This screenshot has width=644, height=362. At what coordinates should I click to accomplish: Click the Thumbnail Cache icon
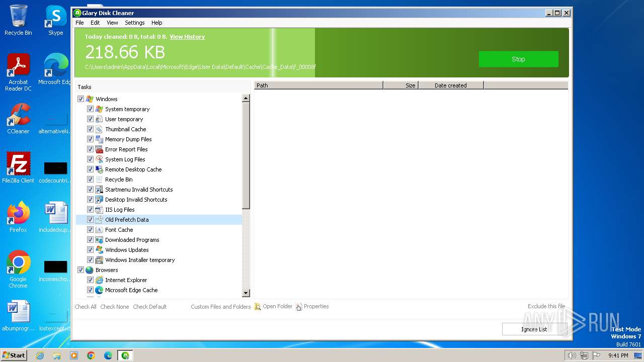coord(99,129)
